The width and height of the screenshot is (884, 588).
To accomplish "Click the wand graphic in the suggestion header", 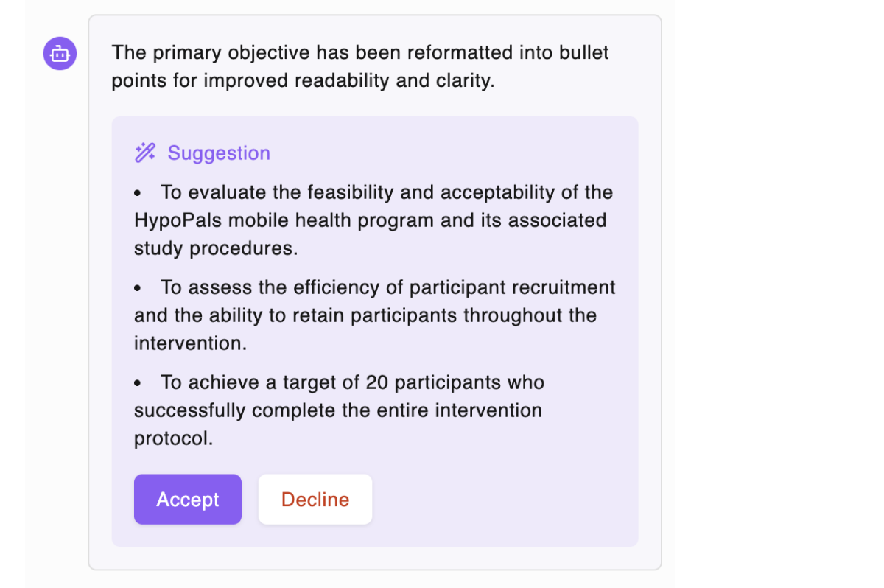I will coord(144,153).
